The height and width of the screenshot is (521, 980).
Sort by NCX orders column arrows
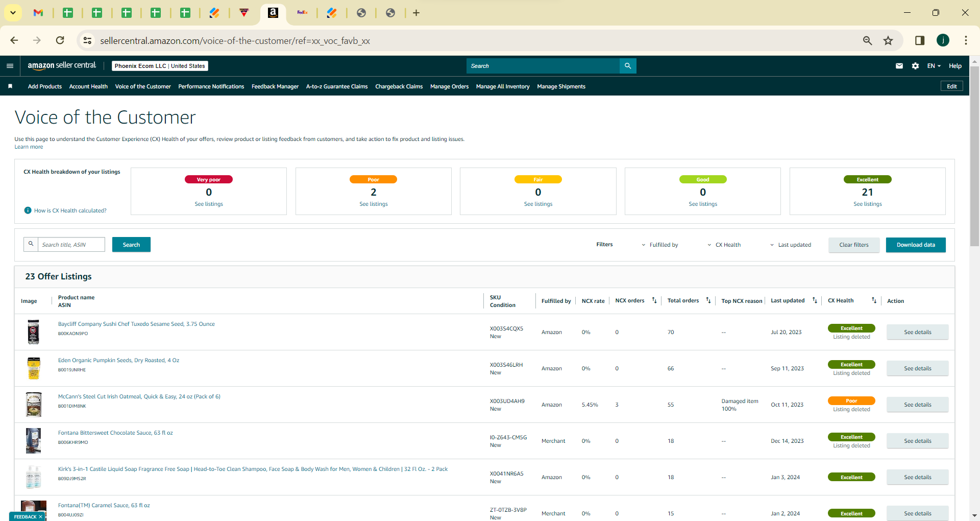654,300
